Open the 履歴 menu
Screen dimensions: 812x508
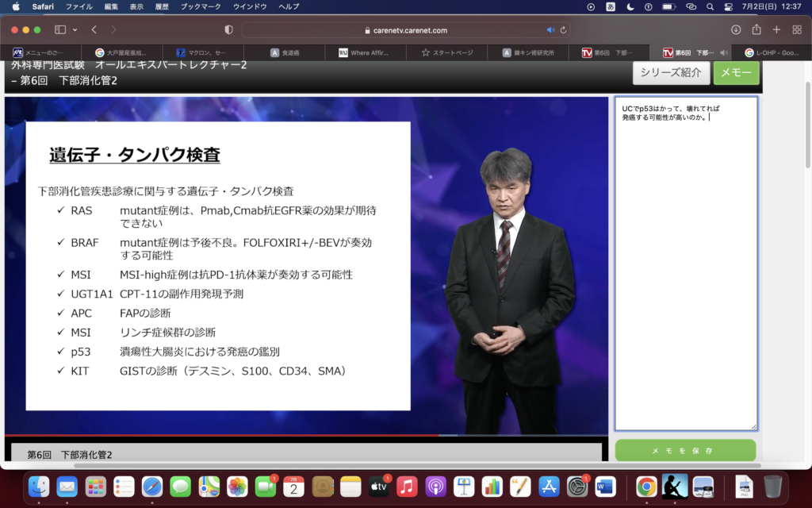161,6
